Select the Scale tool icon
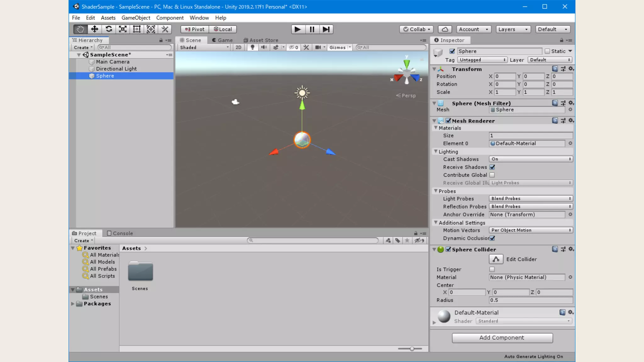 pos(123,29)
